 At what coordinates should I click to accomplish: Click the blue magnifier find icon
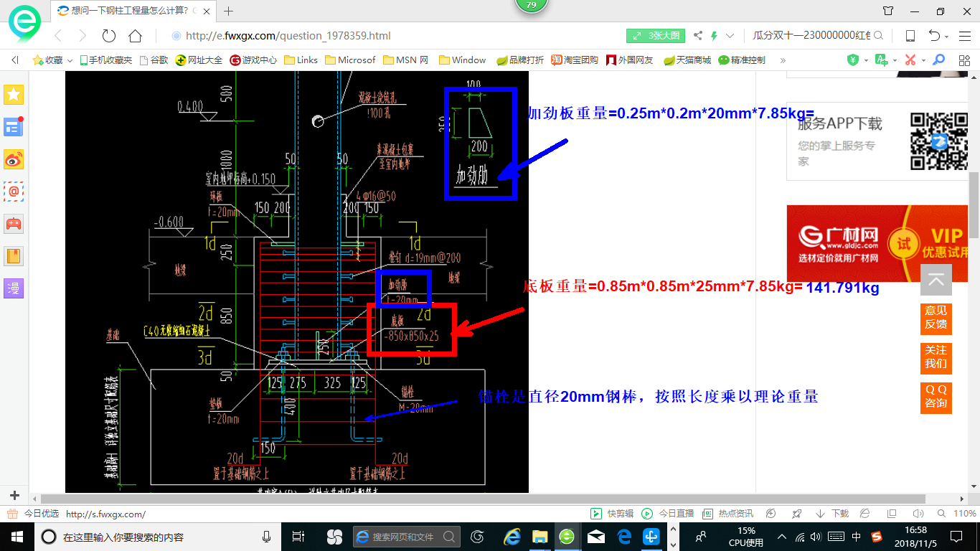(938, 60)
